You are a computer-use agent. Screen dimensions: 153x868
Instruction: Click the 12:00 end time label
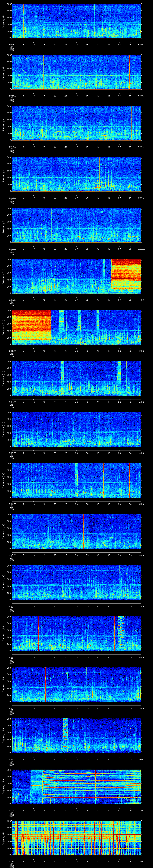coord(141,861)
